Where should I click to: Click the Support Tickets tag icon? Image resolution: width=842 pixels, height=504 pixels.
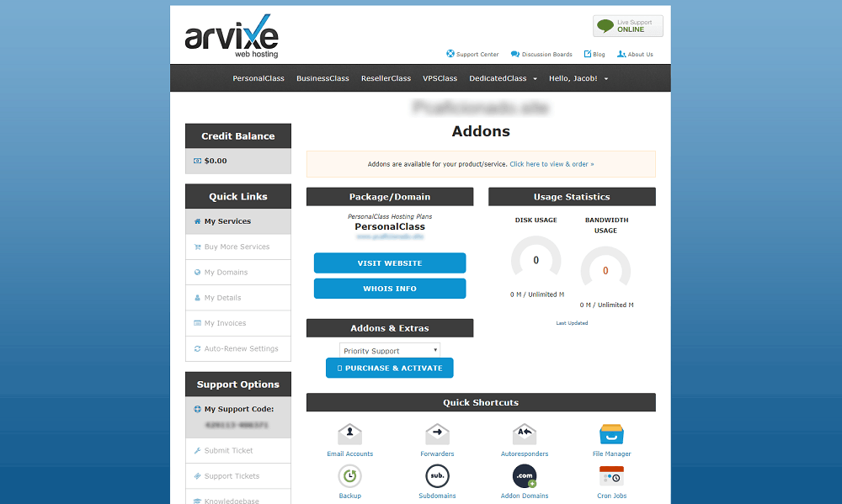coord(197,476)
